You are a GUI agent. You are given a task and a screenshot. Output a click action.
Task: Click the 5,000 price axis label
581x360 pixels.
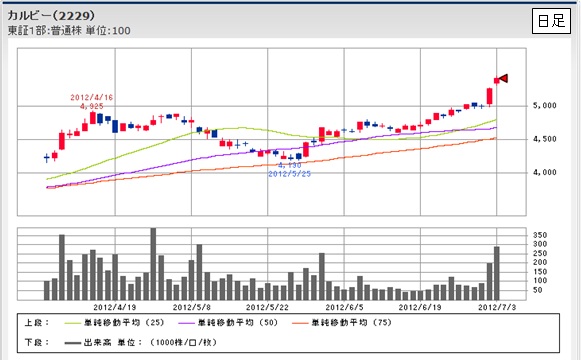point(545,106)
